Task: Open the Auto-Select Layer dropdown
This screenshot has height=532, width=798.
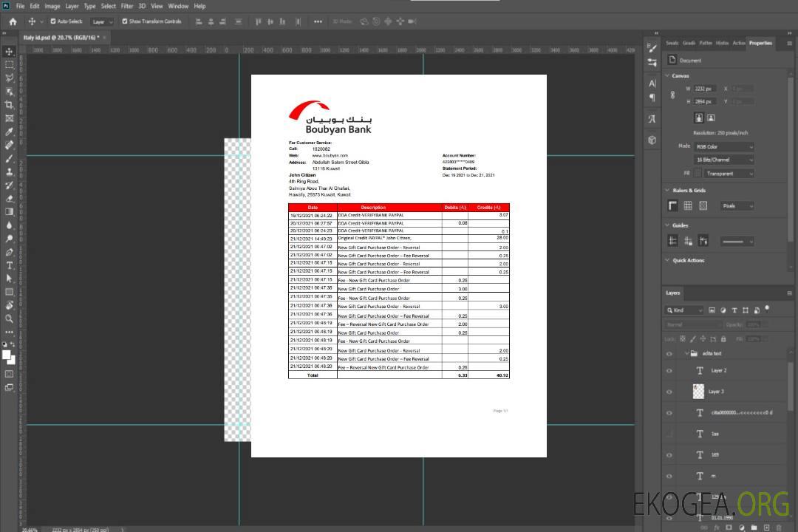Action: 102,22
